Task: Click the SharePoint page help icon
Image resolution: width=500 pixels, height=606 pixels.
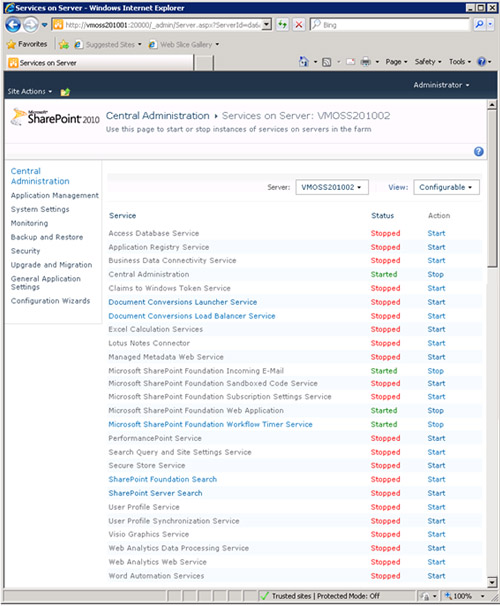Action: 478,152
